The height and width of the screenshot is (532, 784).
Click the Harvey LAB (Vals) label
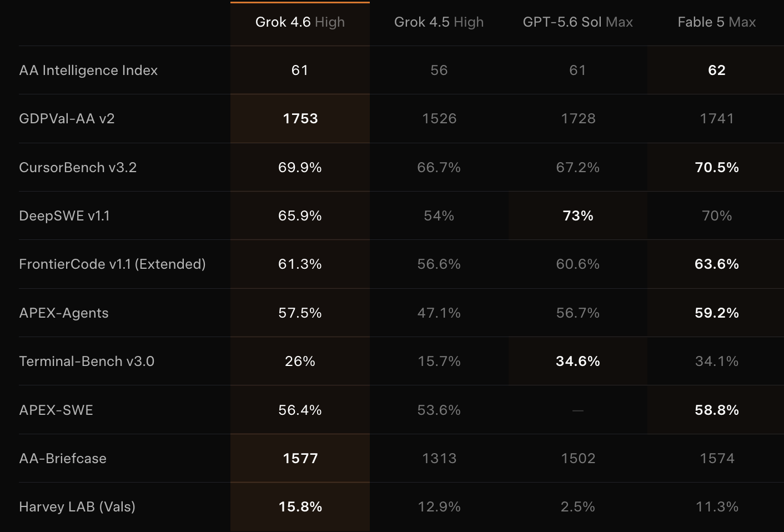coord(77,507)
